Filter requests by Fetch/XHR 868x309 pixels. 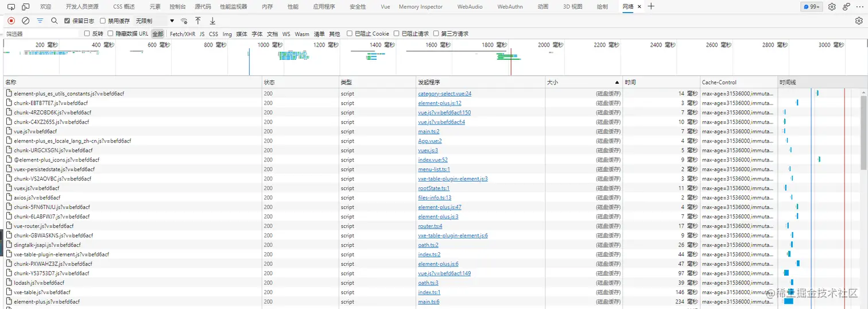click(183, 34)
